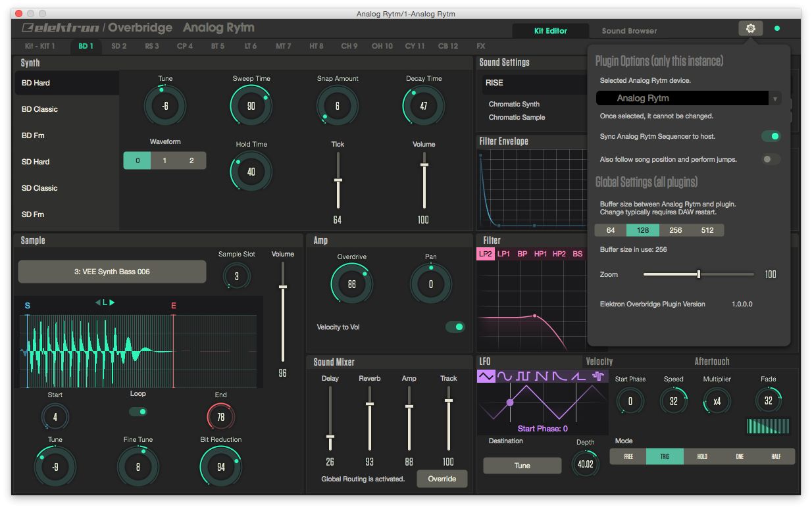The image size is (812, 509).
Task: Select the ramp LFO waveform
Action: point(578,376)
